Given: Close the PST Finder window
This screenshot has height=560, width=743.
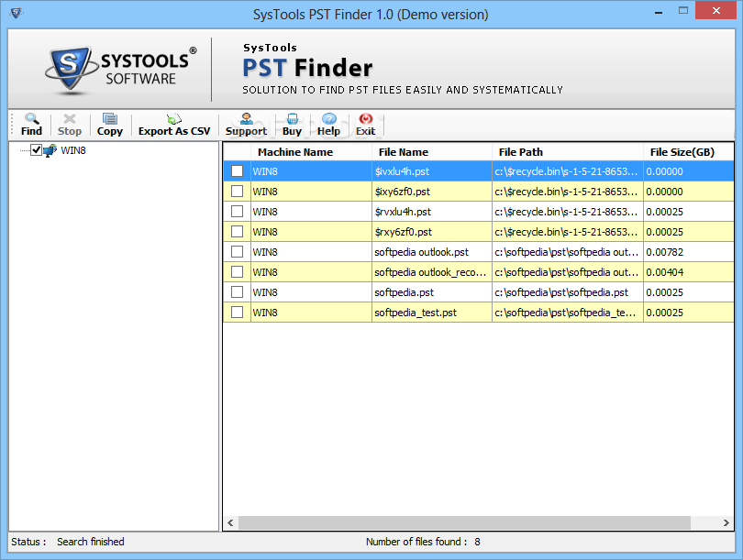Looking at the screenshot, I should (716, 10).
